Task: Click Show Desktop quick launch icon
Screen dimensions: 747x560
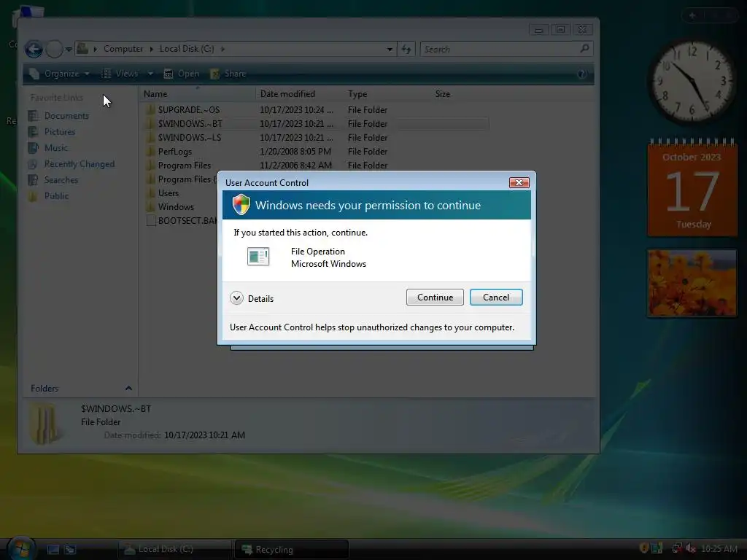Action: click(53, 550)
